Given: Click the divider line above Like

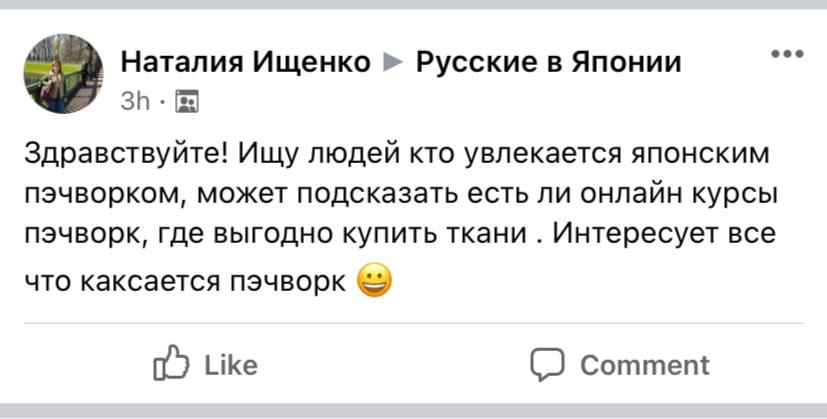Looking at the screenshot, I should [413, 324].
